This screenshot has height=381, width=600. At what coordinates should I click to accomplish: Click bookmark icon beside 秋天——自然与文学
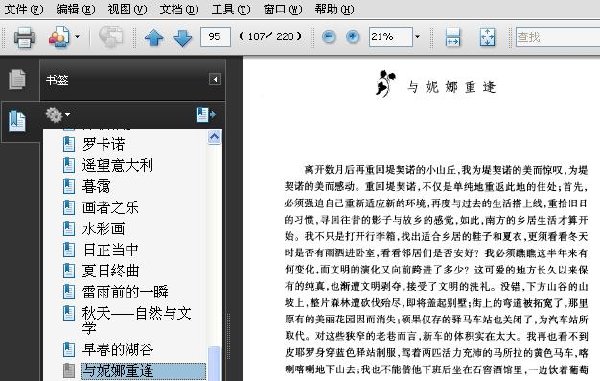(69, 313)
